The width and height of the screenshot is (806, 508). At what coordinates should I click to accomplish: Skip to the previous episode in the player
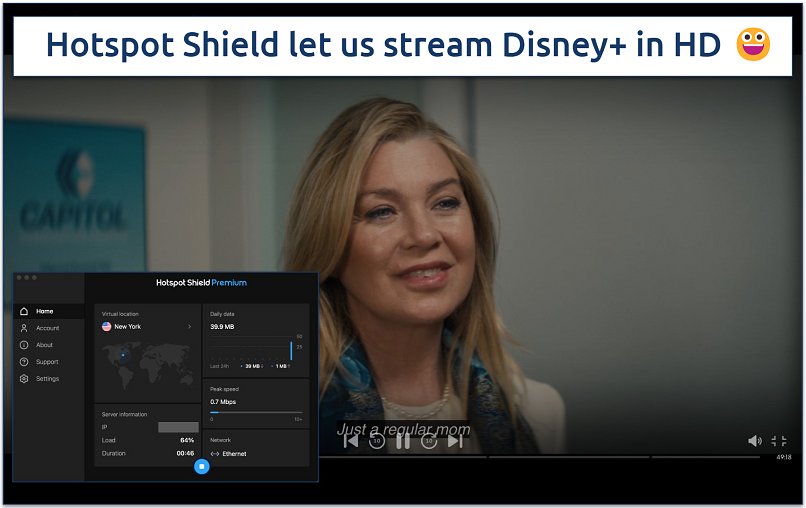click(351, 441)
